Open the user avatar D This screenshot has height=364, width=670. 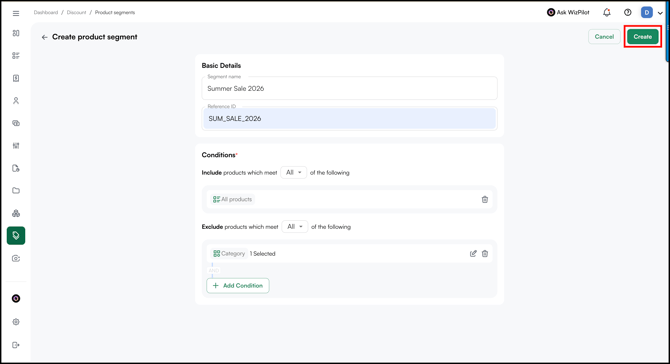click(x=646, y=12)
